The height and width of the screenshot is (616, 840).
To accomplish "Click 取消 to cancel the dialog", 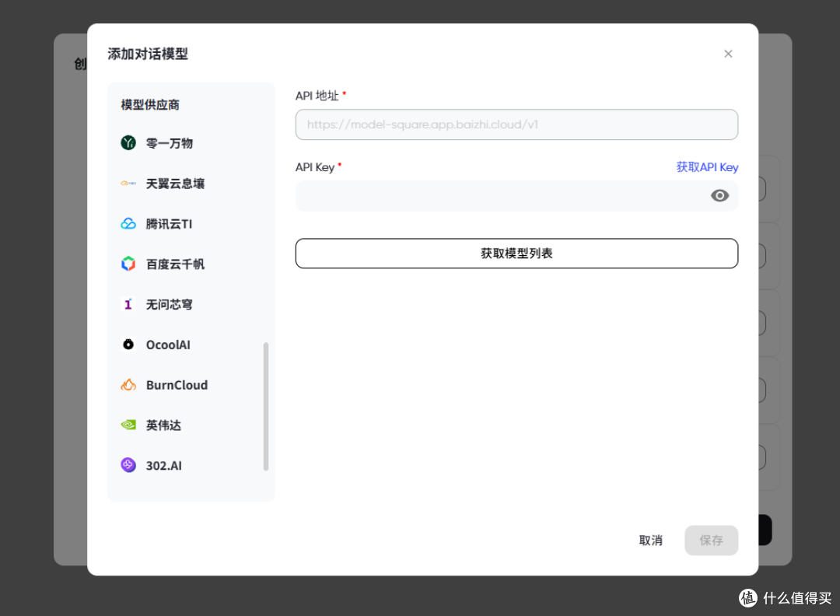I will (x=650, y=540).
